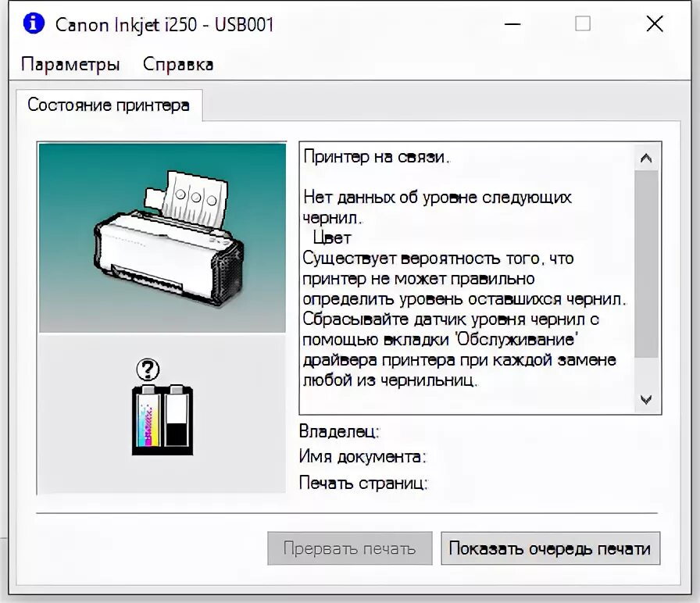Click the question mark ink warning icon
The height and width of the screenshot is (603, 700).
[x=148, y=369]
